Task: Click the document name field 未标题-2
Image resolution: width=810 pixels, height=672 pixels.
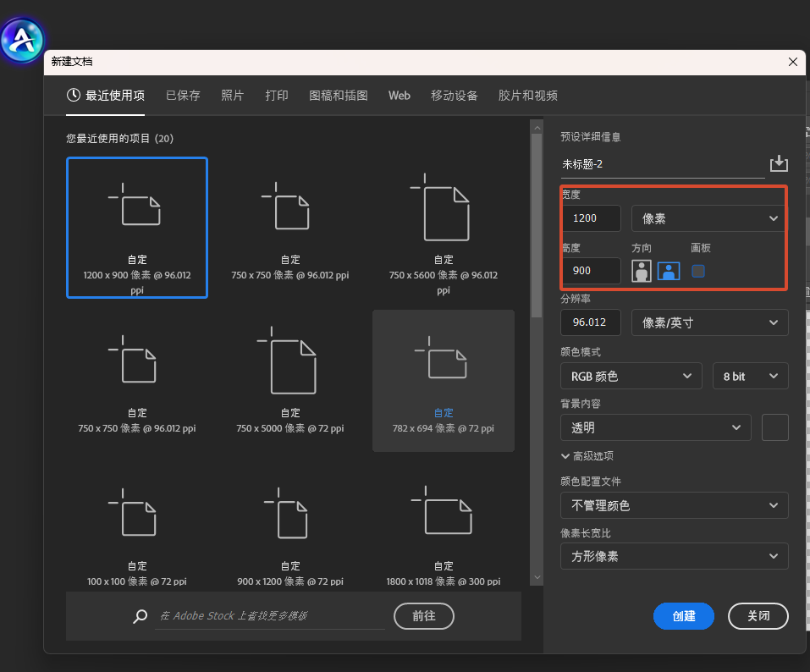Action: (x=663, y=165)
